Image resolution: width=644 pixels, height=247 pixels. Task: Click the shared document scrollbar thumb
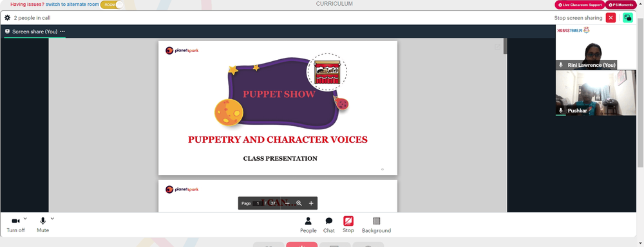(505, 46)
